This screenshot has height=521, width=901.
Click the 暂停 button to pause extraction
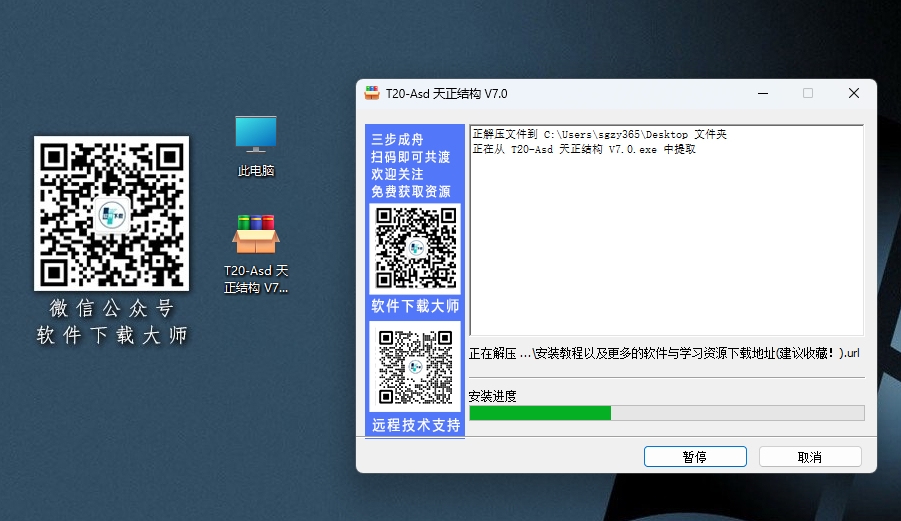point(695,457)
